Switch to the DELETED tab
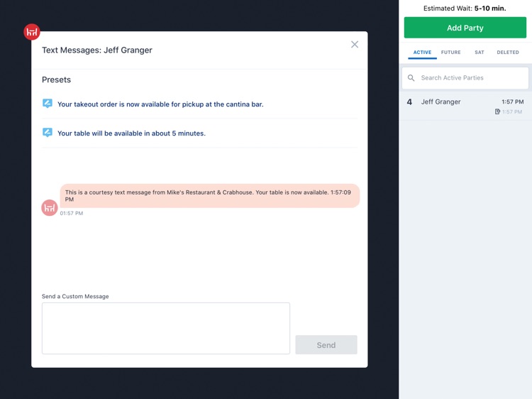The image size is (532, 399). (508, 53)
